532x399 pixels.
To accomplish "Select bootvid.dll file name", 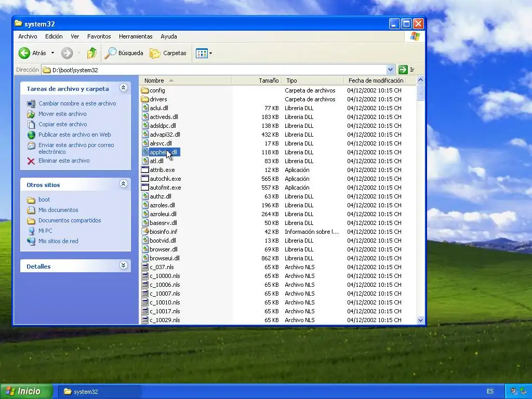I will (163, 241).
